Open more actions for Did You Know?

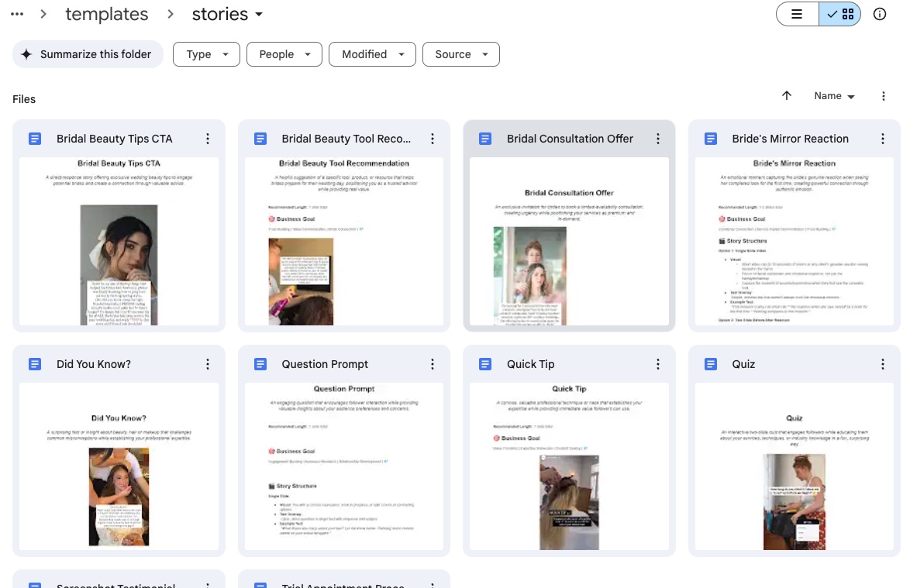207,363
